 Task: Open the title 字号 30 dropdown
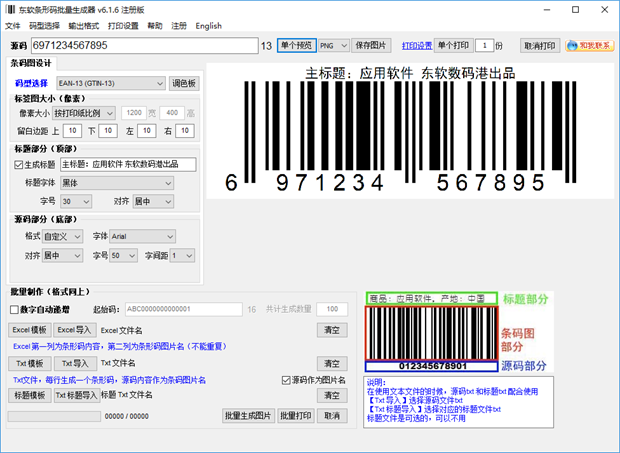click(76, 202)
